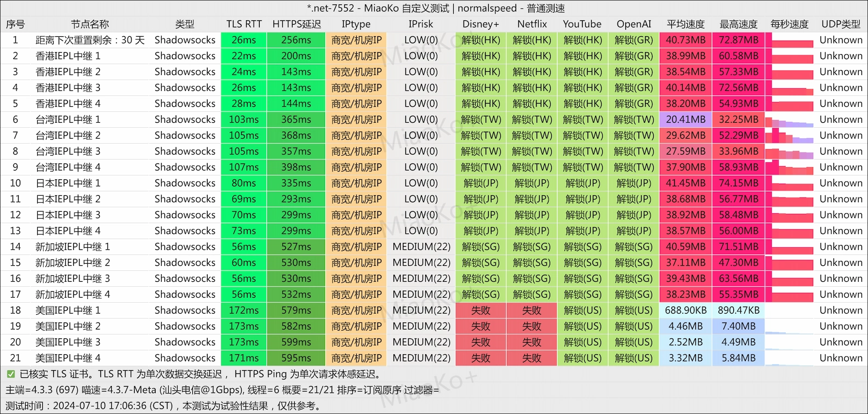Click the 每秒速度 column header
This screenshot has height=414, width=868.
[x=789, y=24]
